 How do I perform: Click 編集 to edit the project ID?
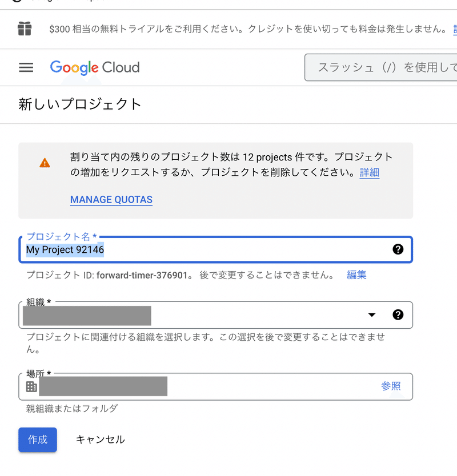[356, 275]
